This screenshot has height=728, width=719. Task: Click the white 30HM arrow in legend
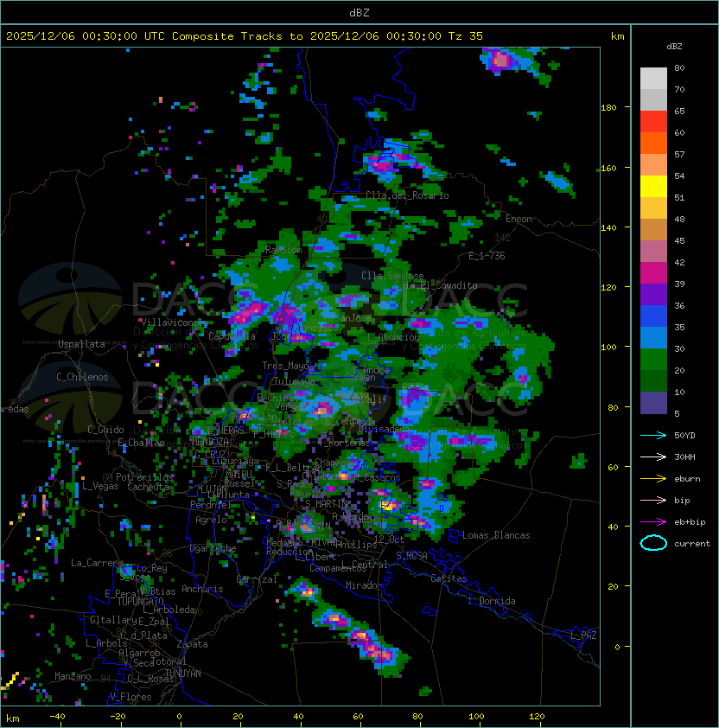click(x=653, y=457)
